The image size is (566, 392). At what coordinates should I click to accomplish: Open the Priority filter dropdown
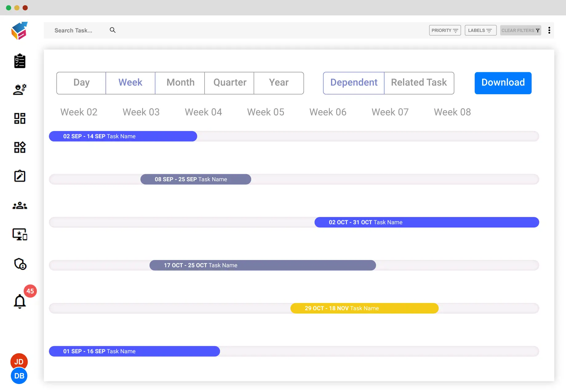[x=444, y=30]
